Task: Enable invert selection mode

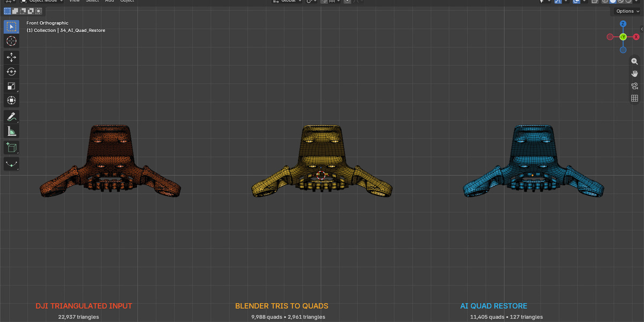Action: pyautogui.click(x=31, y=11)
